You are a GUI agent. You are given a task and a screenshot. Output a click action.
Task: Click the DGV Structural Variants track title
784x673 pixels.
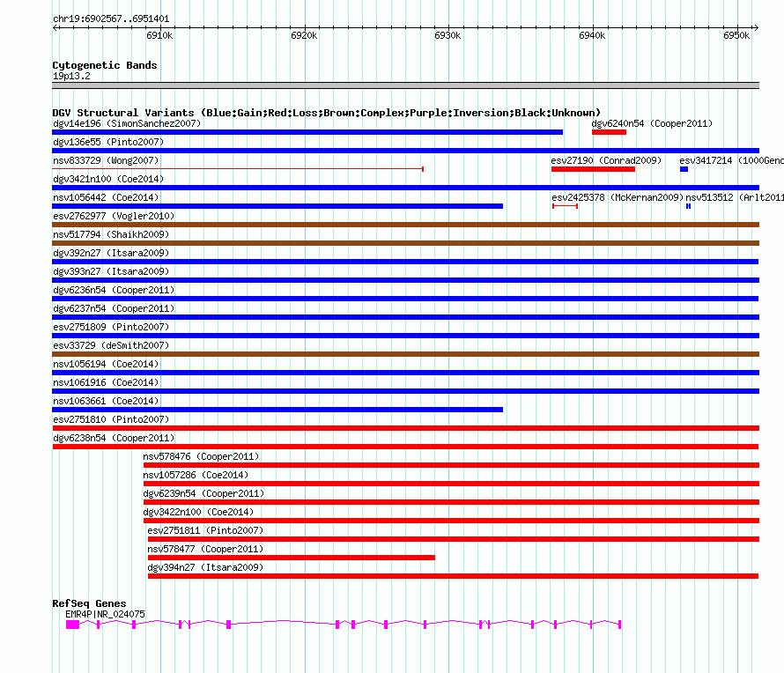pos(326,113)
